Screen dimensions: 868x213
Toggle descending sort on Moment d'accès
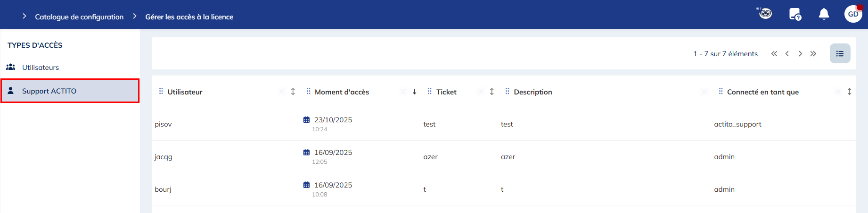pos(414,92)
